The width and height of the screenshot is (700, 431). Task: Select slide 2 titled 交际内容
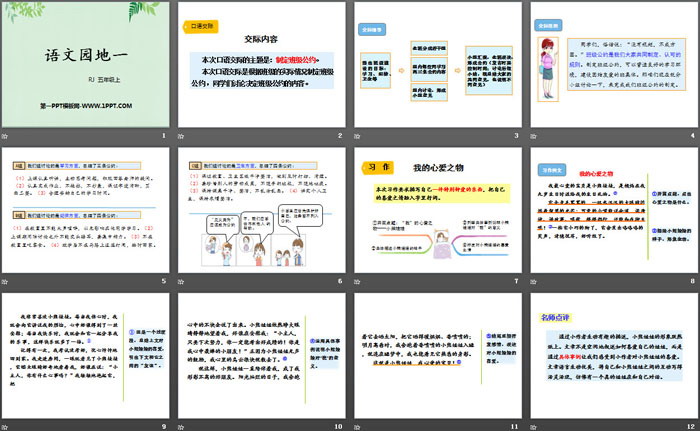tap(262, 64)
